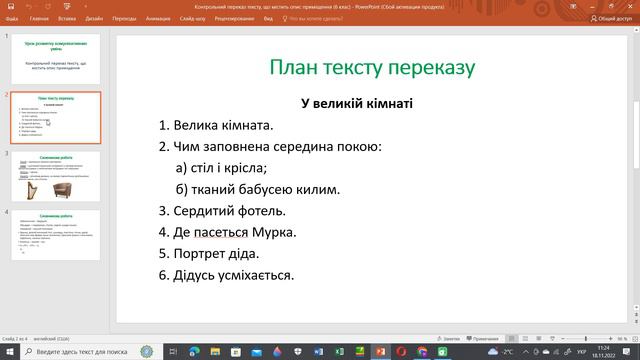Screen dimensions: 640x360
Task: Click the zoom slider handle
Action: click(x=586, y=339)
